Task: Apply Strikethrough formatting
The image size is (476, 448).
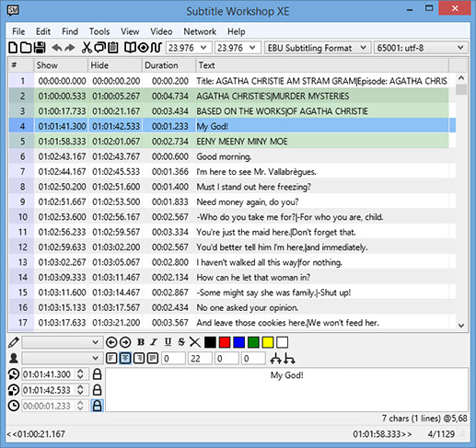Action: (181, 342)
